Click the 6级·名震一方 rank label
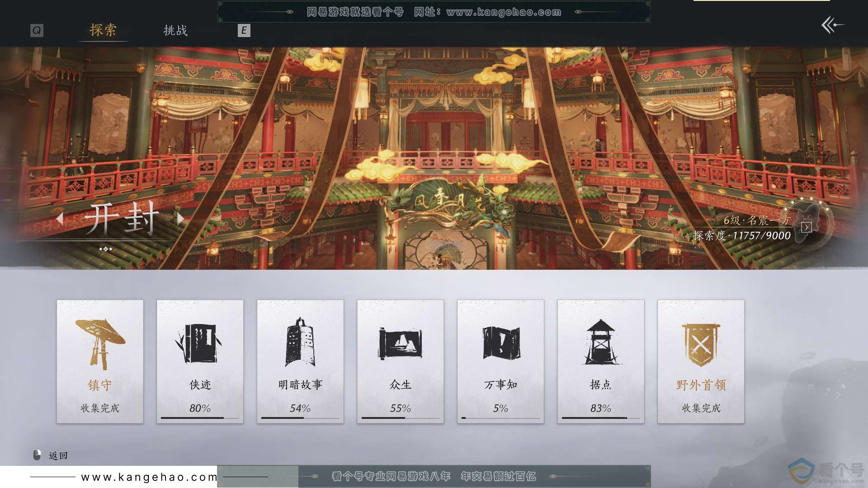The image size is (868, 488). point(757,221)
